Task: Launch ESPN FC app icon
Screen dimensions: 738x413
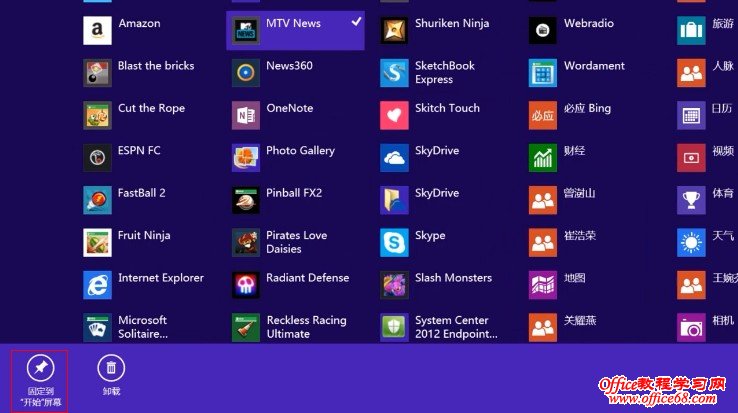Action: (x=97, y=158)
